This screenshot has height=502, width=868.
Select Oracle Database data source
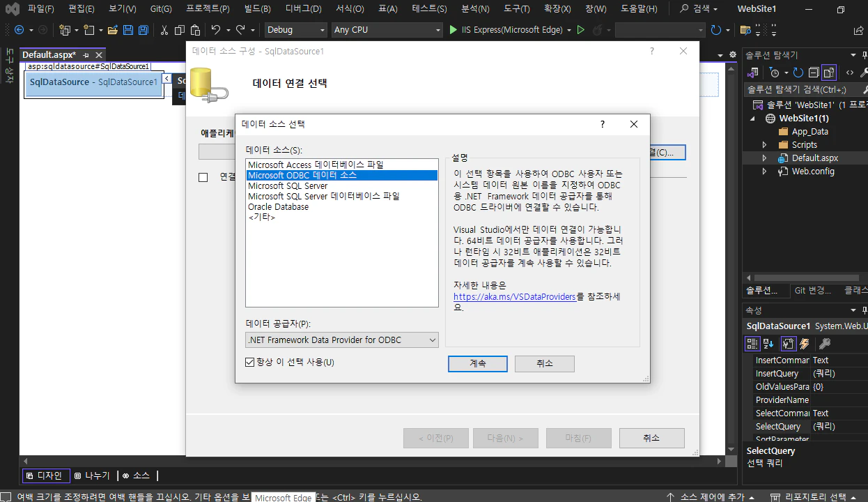pyautogui.click(x=278, y=206)
